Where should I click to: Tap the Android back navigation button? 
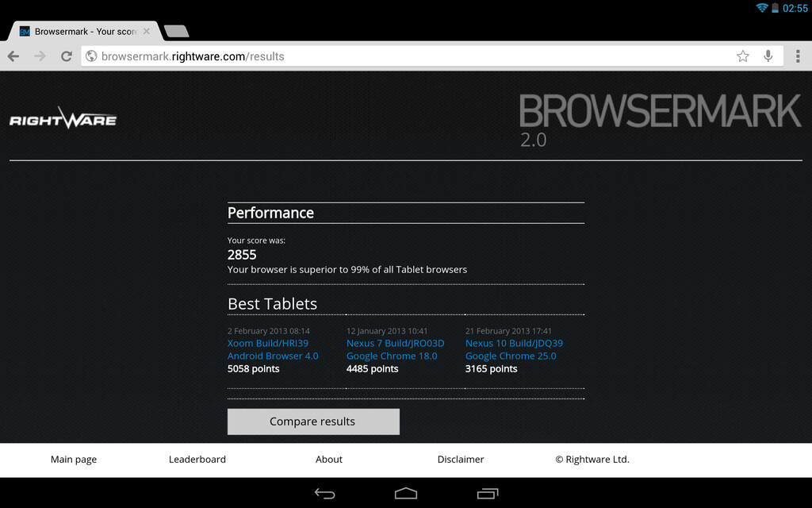(324, 494)
